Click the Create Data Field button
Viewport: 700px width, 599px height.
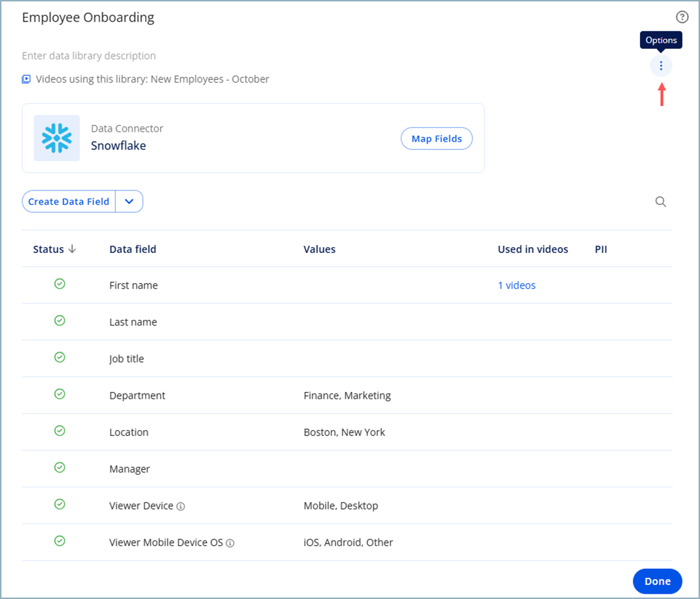69,201
